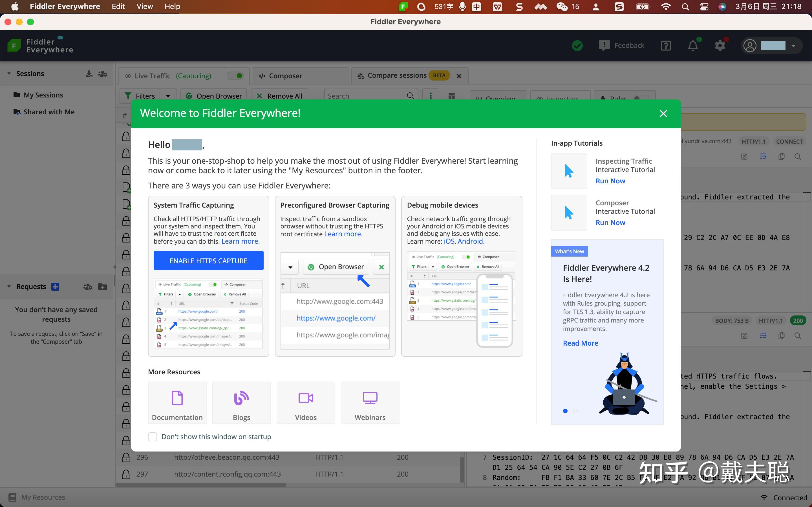Viewport: 812px width, 507px height.
Task: Click the import sessions download icon
Action: pos(89,74)
